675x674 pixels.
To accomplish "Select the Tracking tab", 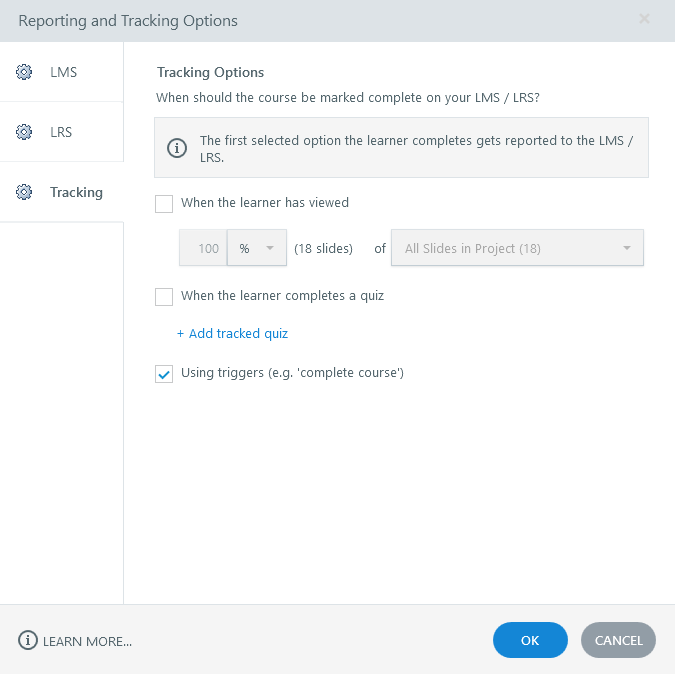I will (x=76, y=192).
